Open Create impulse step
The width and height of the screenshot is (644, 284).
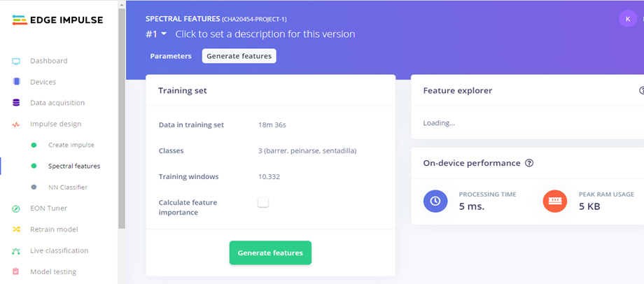[x=71, y=145]
